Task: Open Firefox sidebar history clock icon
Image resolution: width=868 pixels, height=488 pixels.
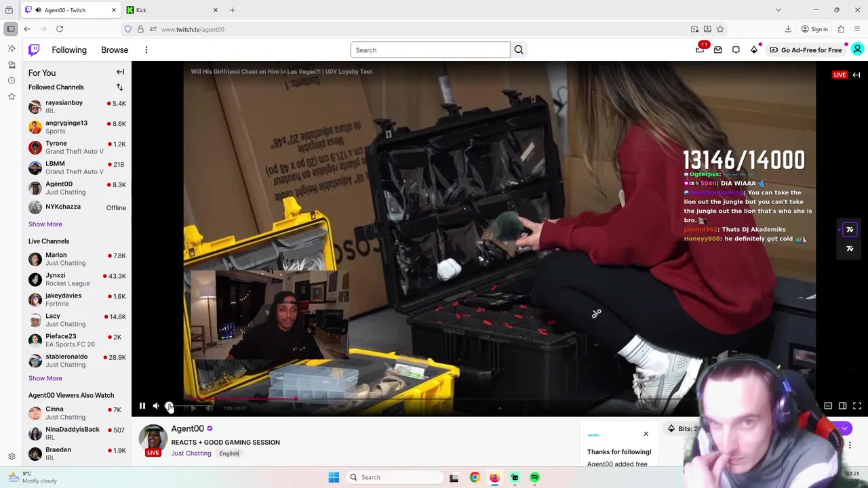Action: point(12,80)
